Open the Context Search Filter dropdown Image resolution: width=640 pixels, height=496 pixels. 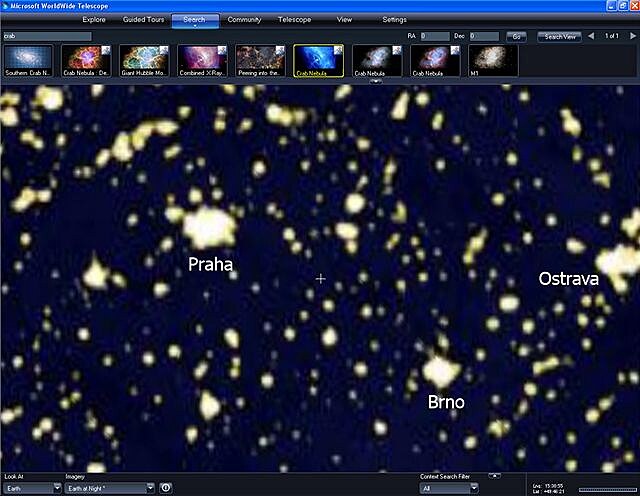(x=448, y=488)
